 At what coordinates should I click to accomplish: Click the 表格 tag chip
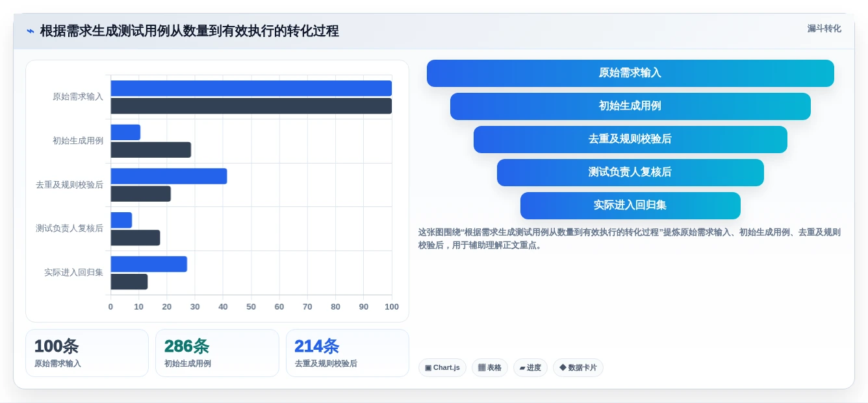tap(489, 368)
